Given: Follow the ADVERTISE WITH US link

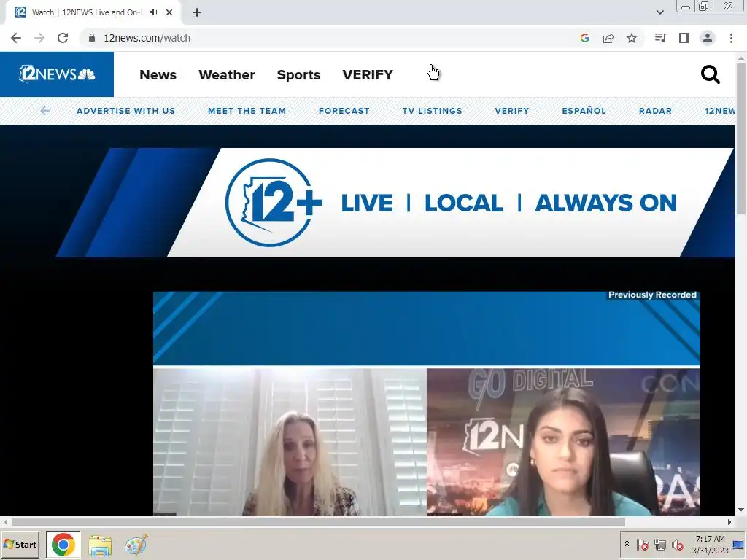Looking at the screenshot, I should (125, 111).
